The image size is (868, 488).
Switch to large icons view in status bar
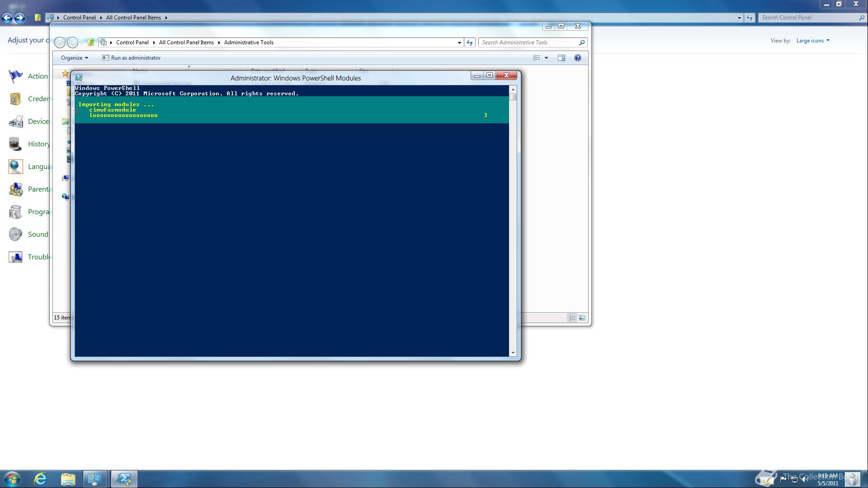(582, 318)
